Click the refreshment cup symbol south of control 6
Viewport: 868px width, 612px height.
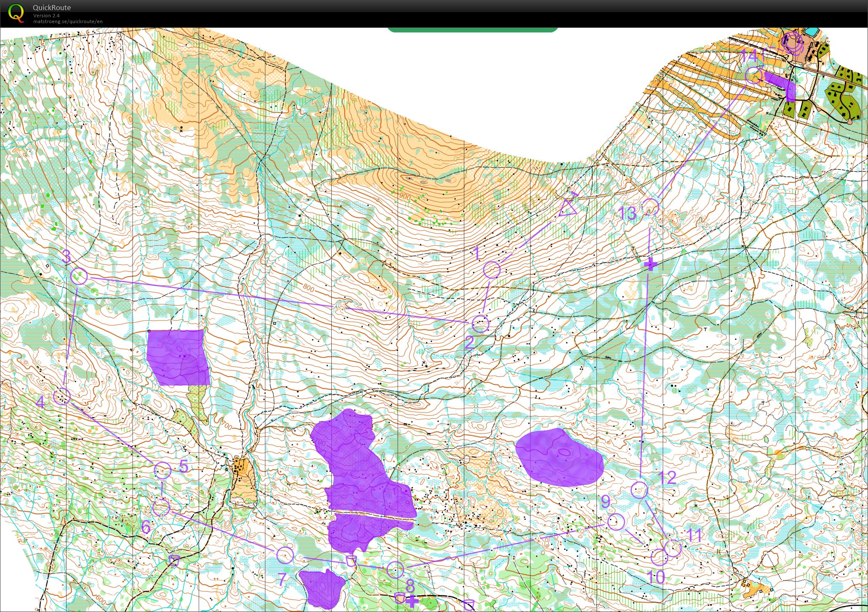tap(174, 560)
